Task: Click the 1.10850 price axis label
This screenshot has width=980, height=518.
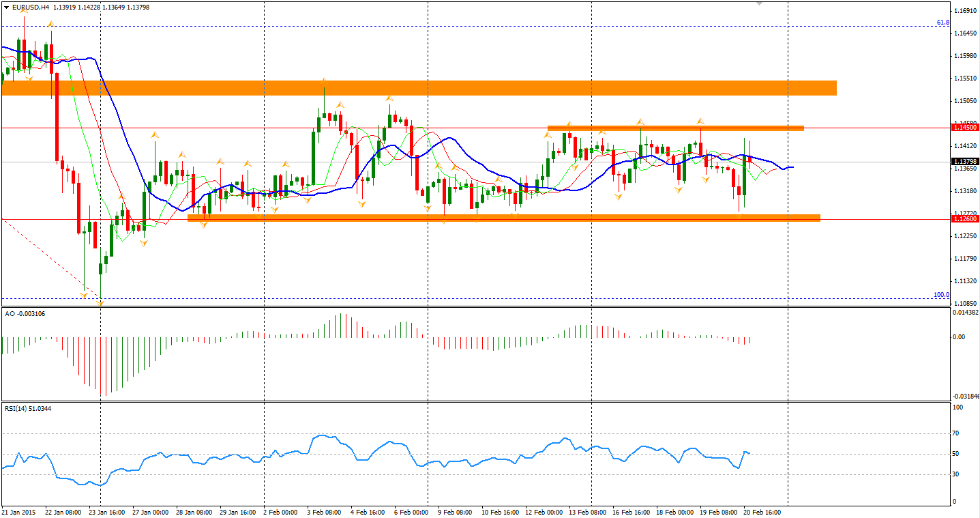Action: pyautogui.click(x=964, y=303)
